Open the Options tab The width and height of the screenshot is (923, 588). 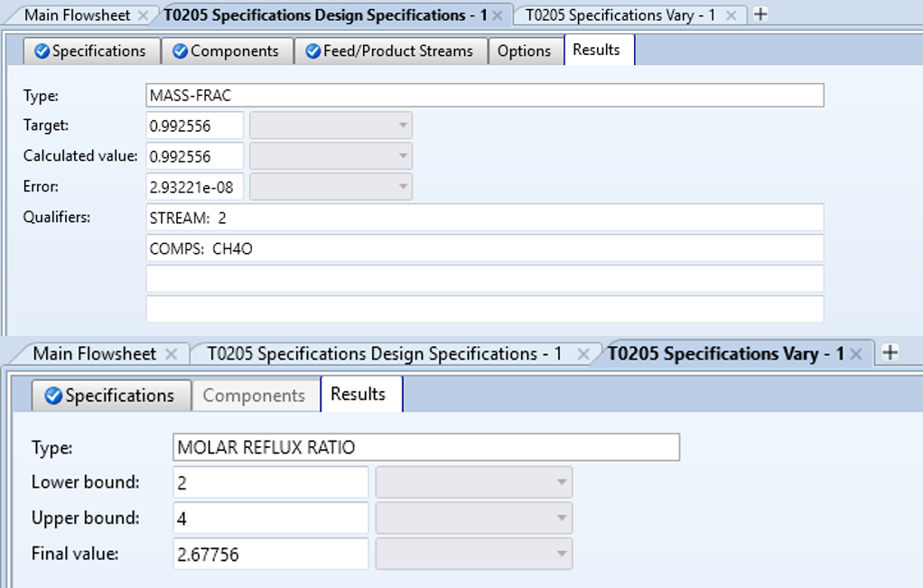click(524, 51)
